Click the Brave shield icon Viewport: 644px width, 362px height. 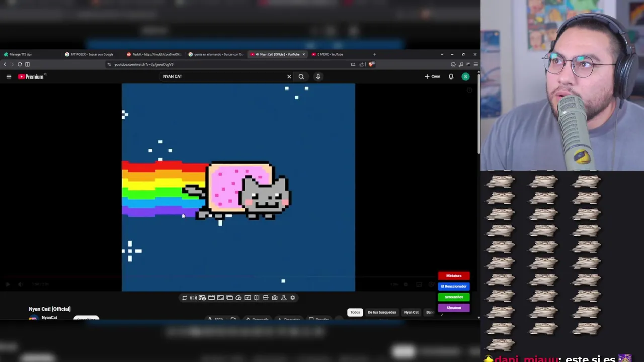372,64
